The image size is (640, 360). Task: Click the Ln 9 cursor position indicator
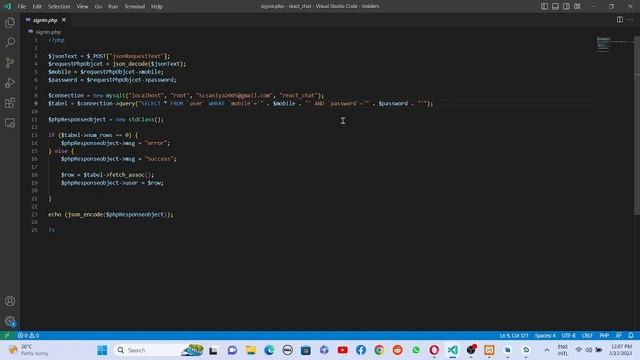tap(514, 335)
